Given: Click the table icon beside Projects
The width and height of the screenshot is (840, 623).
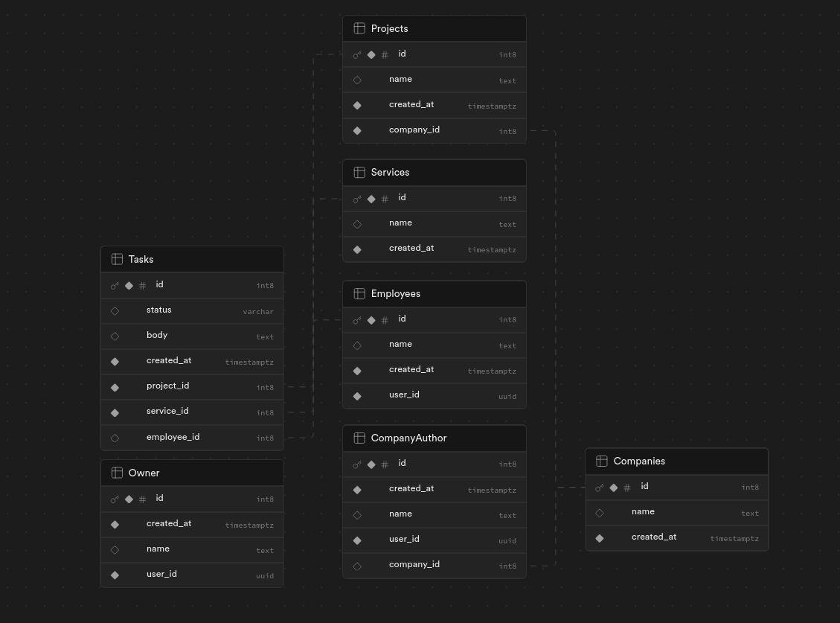Looking at the screenshot, I should coord(359,28).
